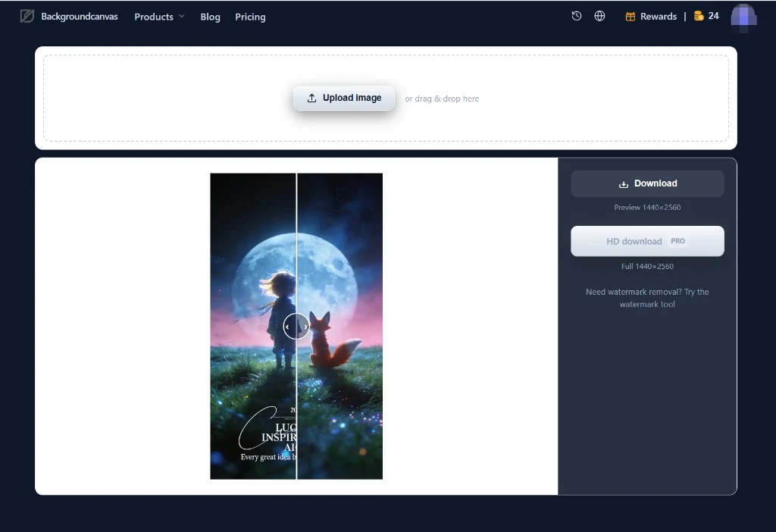Screen dimensions: 776x532
Task: Click the download tray icon
Action: (x=624, y=184)
